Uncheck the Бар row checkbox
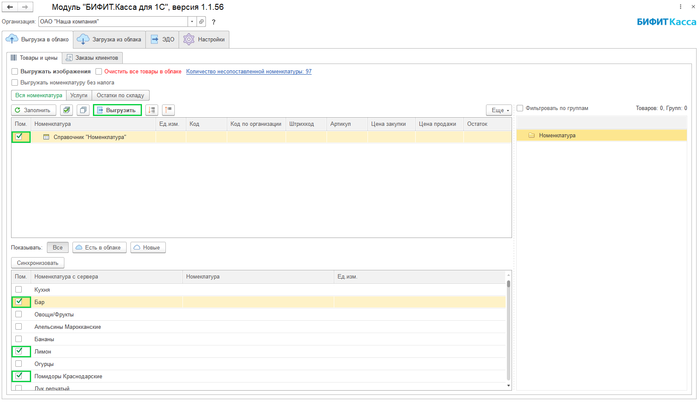This screenshot has width=700, height=403. 19,301
